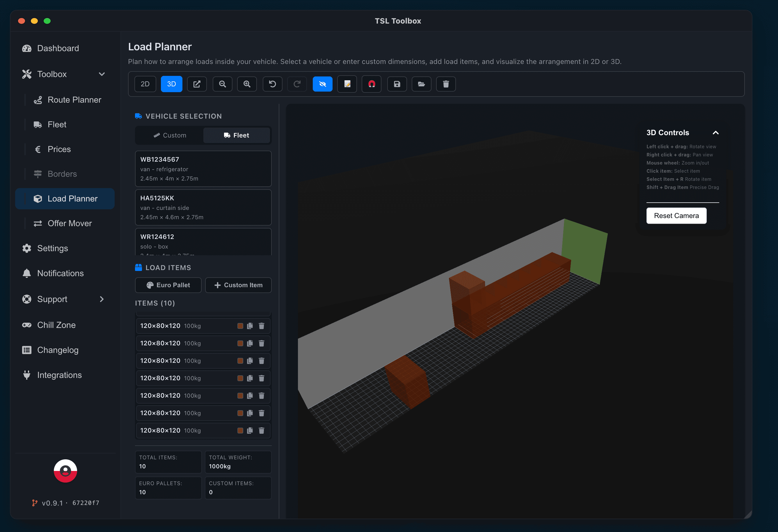Toggle the magnet snapping tool
778x532 pixels.
372,84
